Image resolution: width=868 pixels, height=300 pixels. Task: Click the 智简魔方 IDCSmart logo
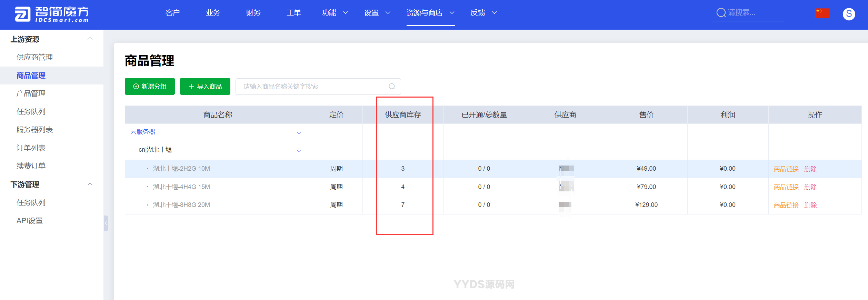tap(52, 14)
